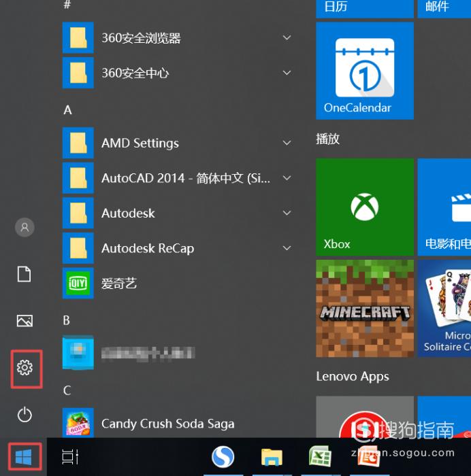Screen dimensions: 471x476
Task: Click the user account avatar icon
Action: coord(25,227)
